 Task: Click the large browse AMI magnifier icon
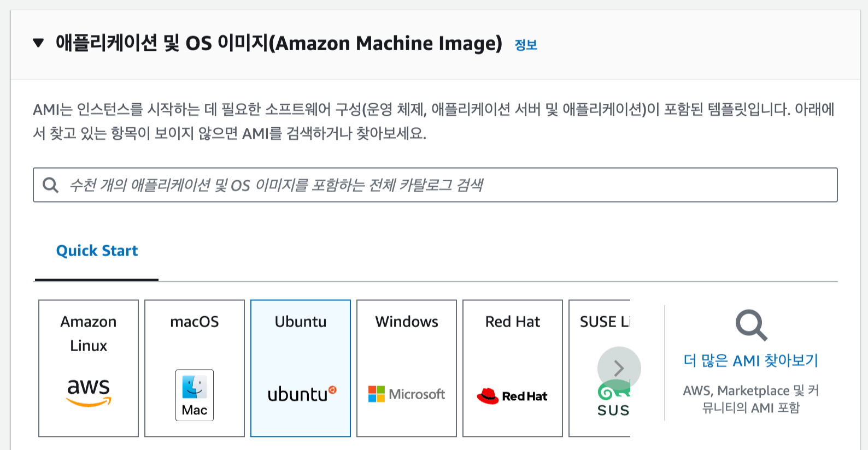[751, 325]
